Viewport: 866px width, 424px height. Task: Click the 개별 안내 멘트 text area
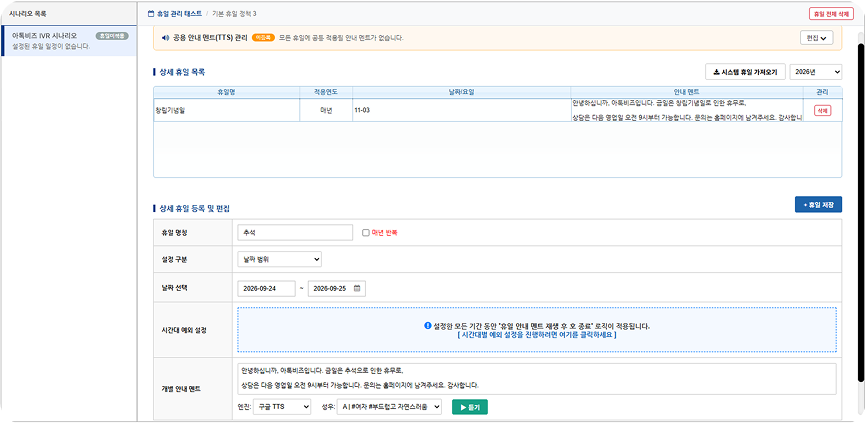537,378
